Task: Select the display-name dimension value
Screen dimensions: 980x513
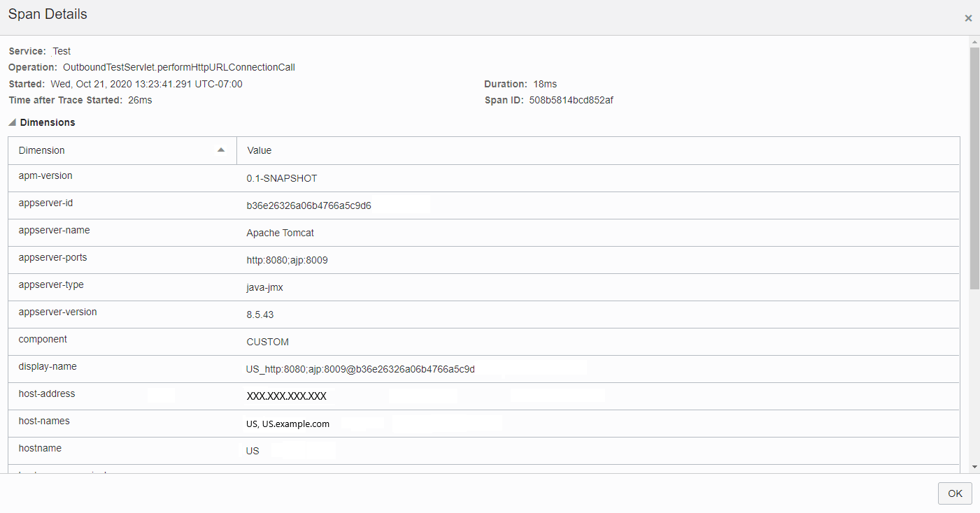Action: 360,368
